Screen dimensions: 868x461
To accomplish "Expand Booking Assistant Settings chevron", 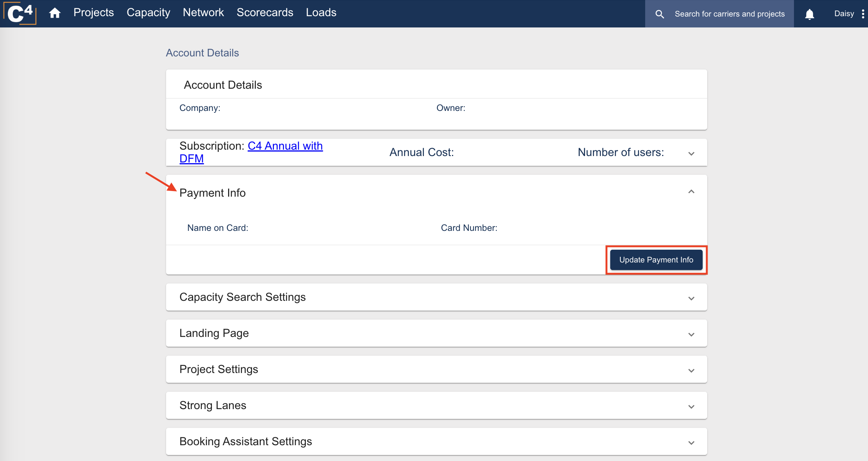I will pyautogui.click(x=691, y=443).
